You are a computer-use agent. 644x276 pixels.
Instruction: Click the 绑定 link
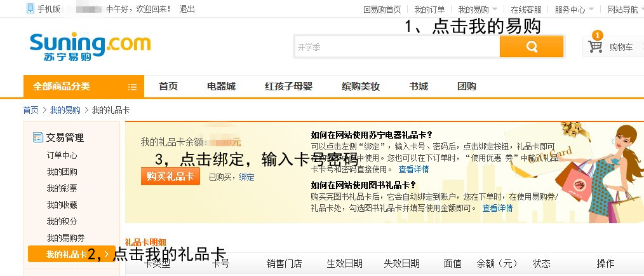coord(247,177)
